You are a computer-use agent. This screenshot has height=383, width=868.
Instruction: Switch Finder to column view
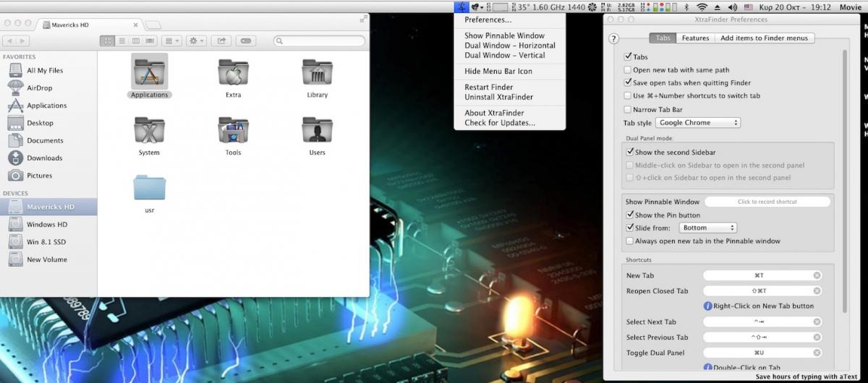tap(135, 41)
